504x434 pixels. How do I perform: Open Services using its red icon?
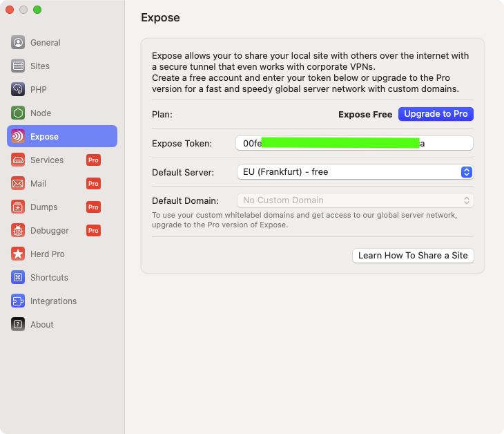(x=18, y=160)
